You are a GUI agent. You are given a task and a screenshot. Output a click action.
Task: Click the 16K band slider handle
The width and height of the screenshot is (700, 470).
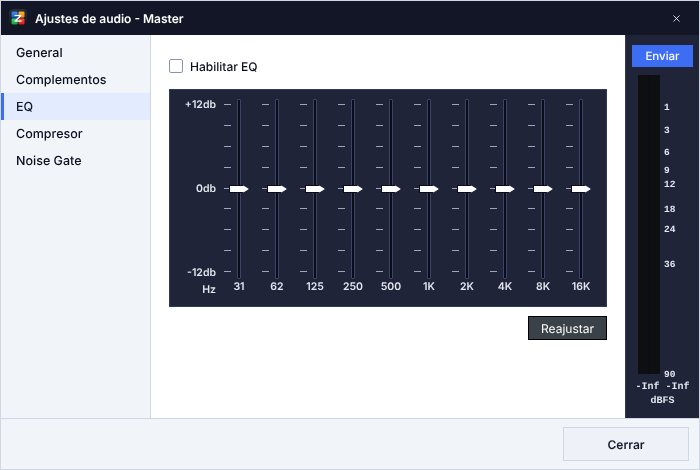[x=581, y=189]
